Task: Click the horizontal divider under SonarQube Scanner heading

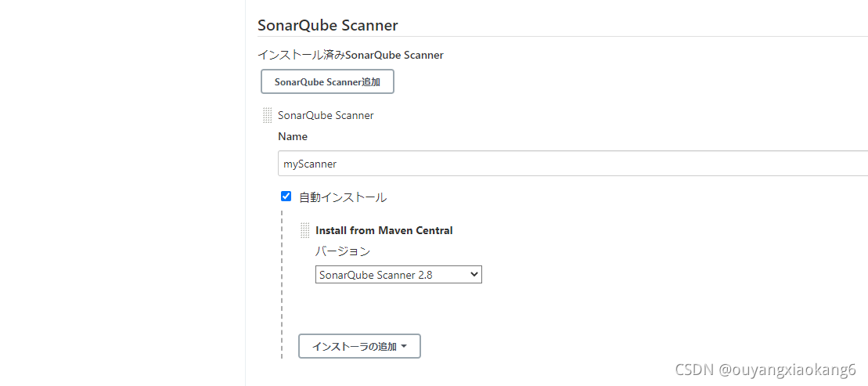Action: pos(563,37)
